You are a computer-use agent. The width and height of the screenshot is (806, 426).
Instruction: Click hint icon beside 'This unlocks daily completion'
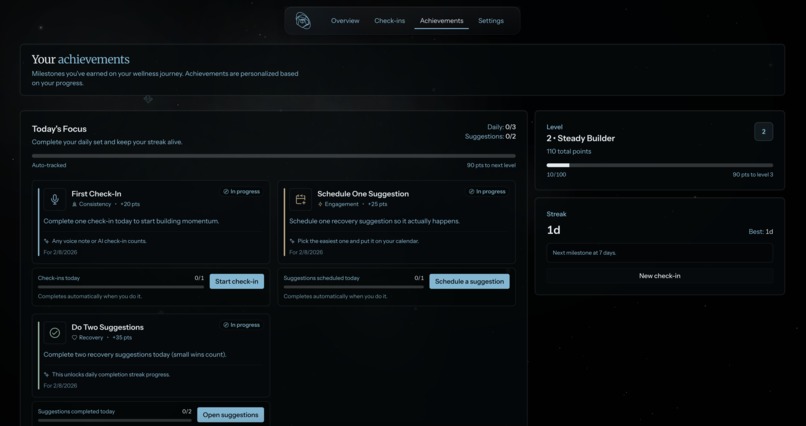[x=46, y=375]
